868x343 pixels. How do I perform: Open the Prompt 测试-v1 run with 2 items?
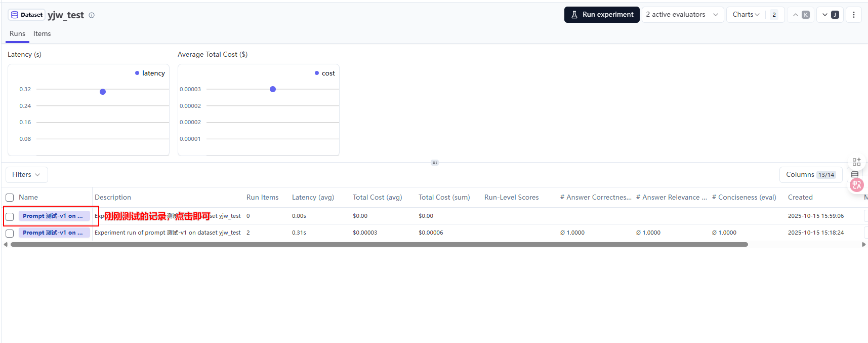[x=54, y=233]
